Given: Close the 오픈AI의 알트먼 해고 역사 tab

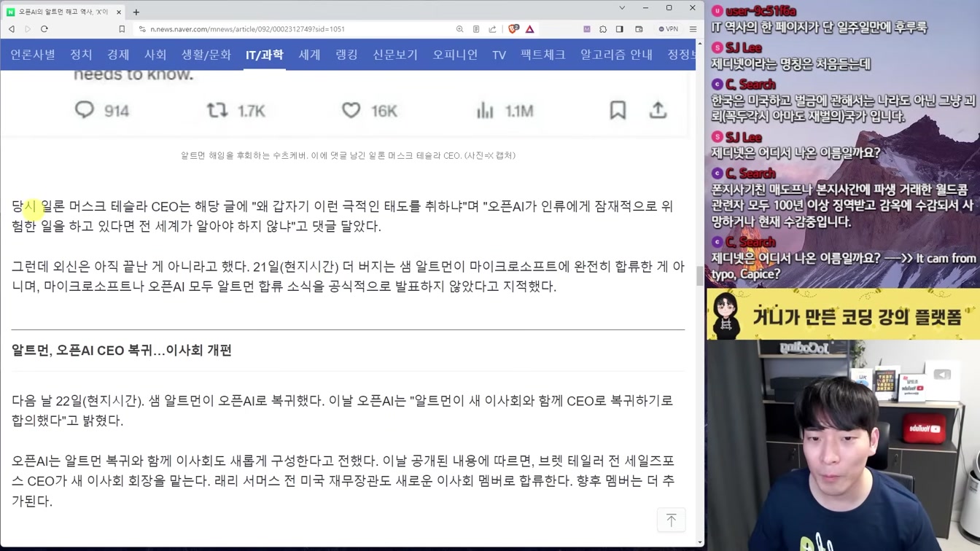Looking at the screenshot, I should tap(119, 12).
